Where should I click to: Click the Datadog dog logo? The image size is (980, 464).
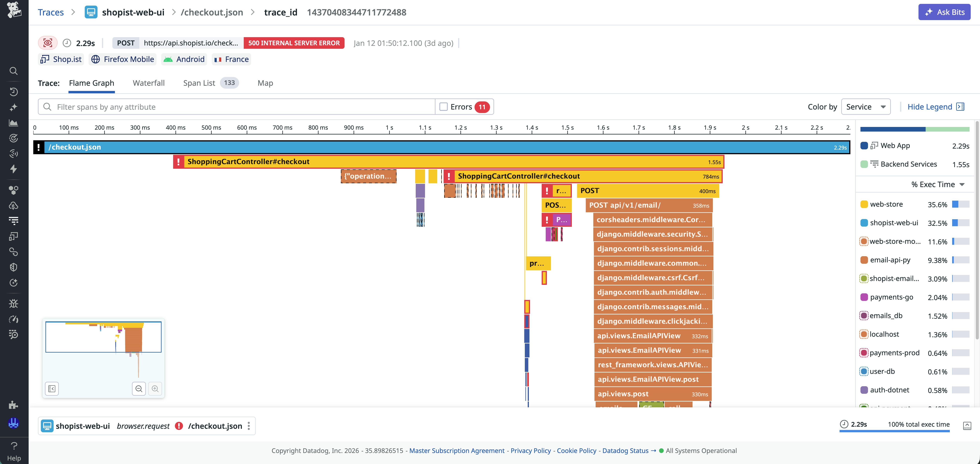[x=14, y=11]
